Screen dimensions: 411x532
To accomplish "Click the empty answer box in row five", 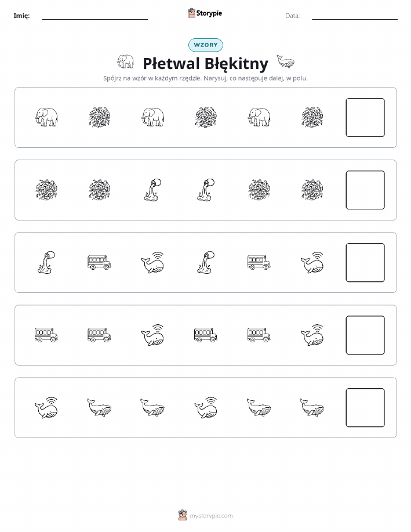I will click(365, 407).
